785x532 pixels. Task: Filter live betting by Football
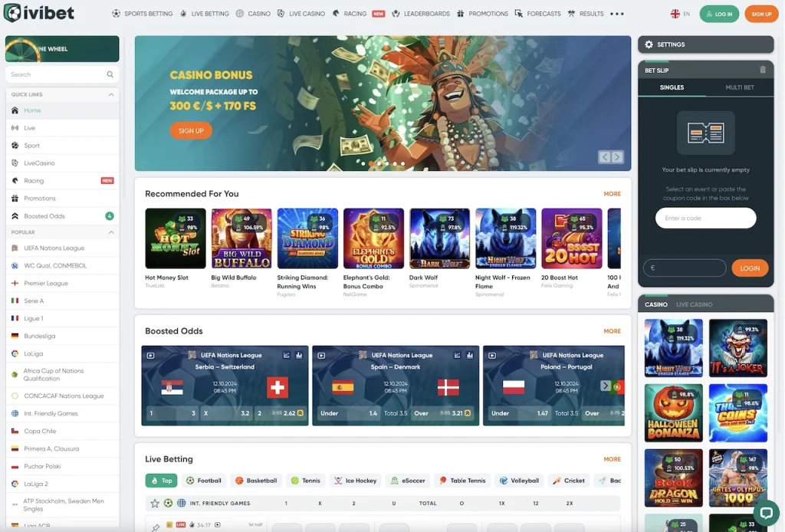pos(204,481)
